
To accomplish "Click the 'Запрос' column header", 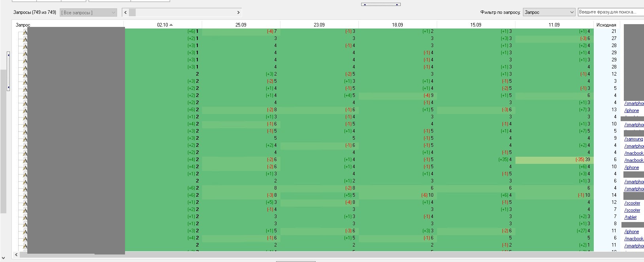I will tap(23, 25).
